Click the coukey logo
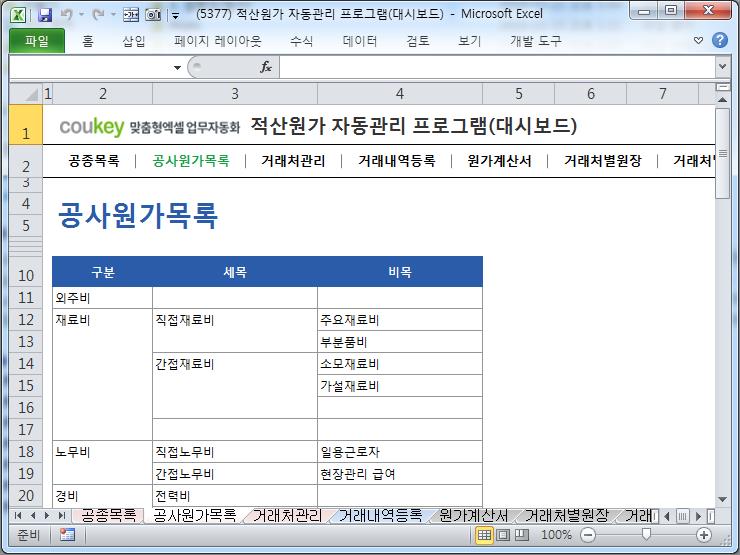740x555 pixels. coord(92,126)
